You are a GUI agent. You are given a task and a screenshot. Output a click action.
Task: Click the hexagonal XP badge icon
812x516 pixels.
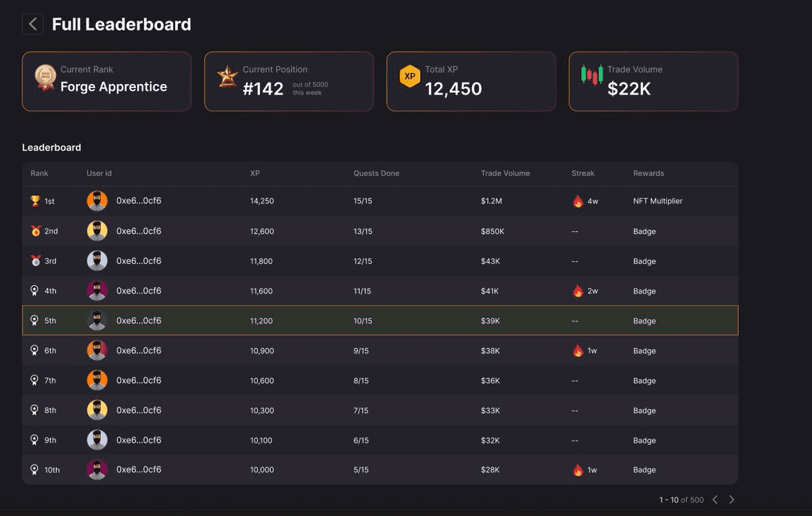tap(409, 77)
